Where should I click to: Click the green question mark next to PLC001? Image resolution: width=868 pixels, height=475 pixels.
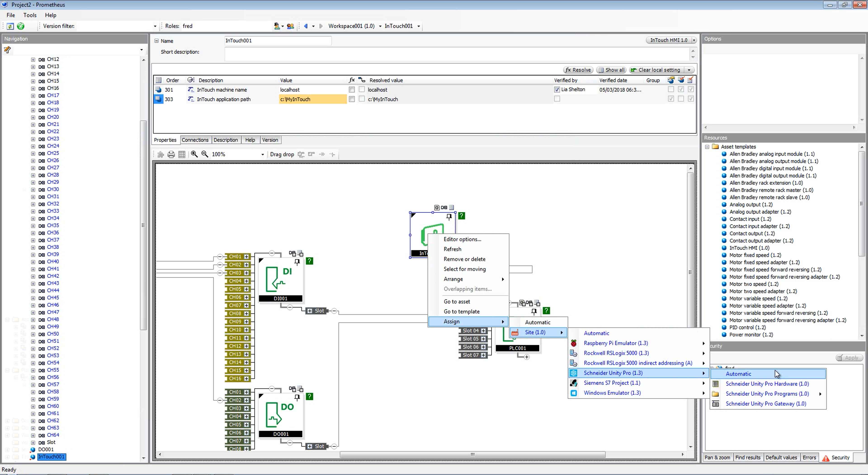[546, 311]
